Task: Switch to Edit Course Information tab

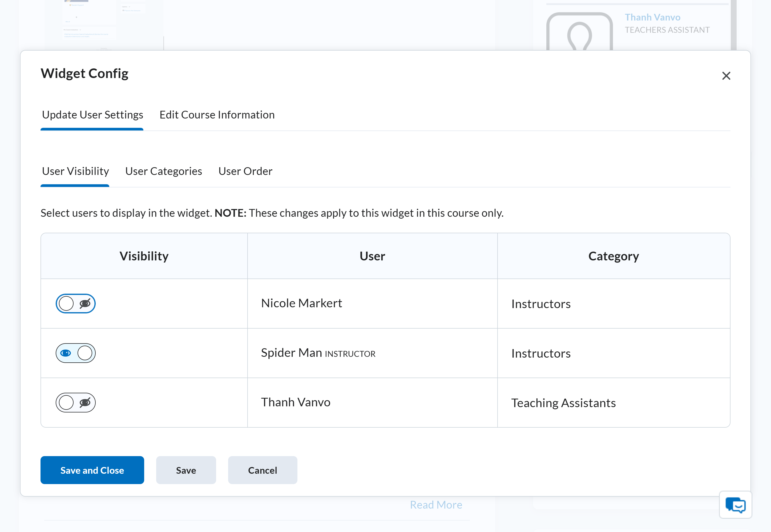Action: pyautogui.click(x=217, y=115)
